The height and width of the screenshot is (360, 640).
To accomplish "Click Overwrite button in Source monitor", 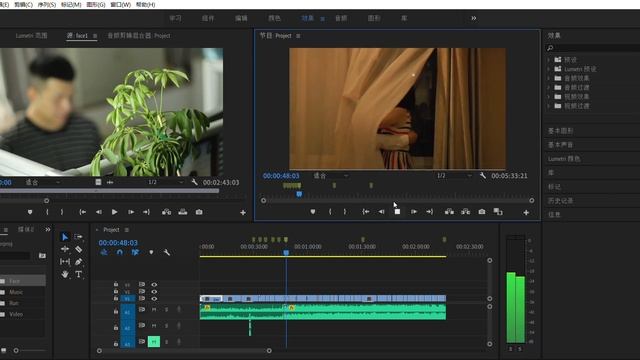I will 182,212.
